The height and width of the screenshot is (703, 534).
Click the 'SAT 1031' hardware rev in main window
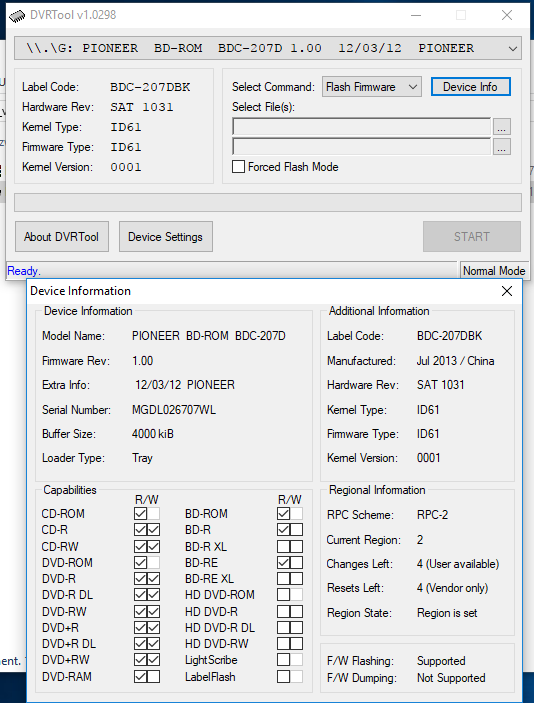[x=142, y=107]
